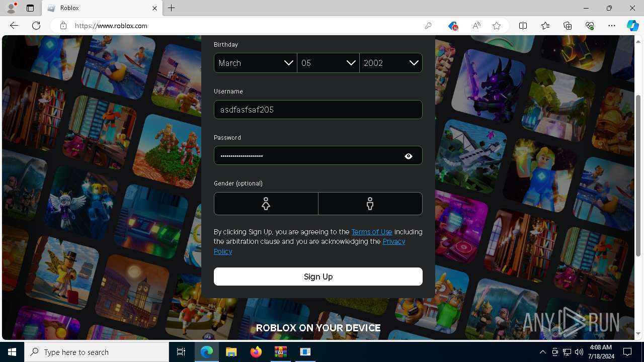Click the Sign Up button

pyautogui.click(x=318, y=277)
